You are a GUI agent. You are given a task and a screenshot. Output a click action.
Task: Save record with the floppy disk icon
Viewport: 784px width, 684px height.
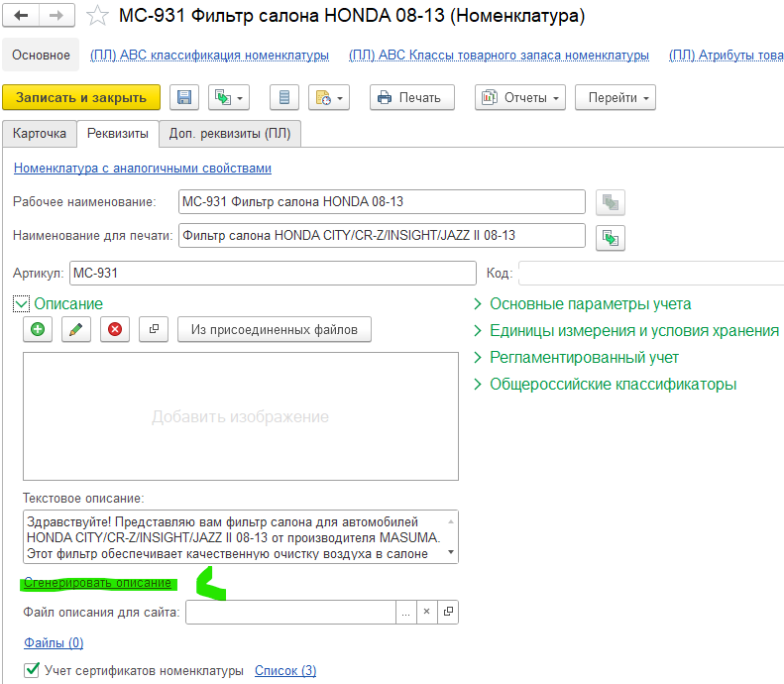[x=184, y=97]
